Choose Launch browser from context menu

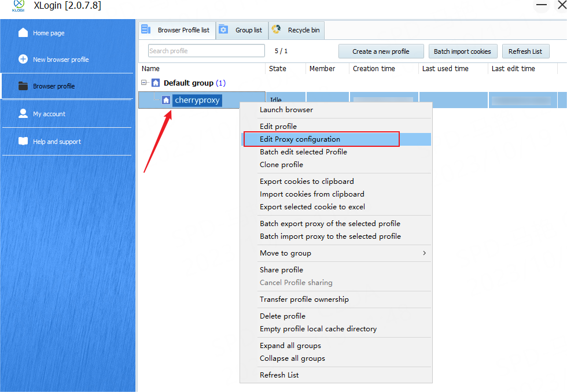[286, 110]
